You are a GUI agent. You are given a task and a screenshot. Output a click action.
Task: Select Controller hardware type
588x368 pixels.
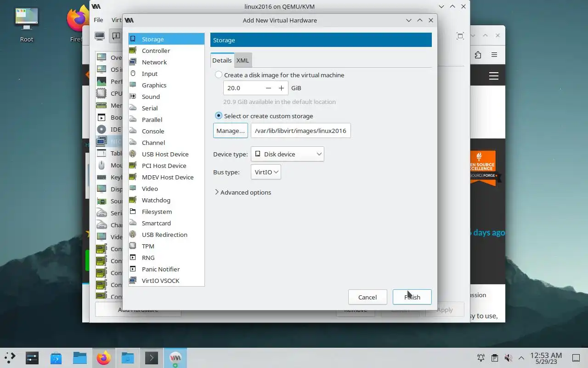coord(166,51)
